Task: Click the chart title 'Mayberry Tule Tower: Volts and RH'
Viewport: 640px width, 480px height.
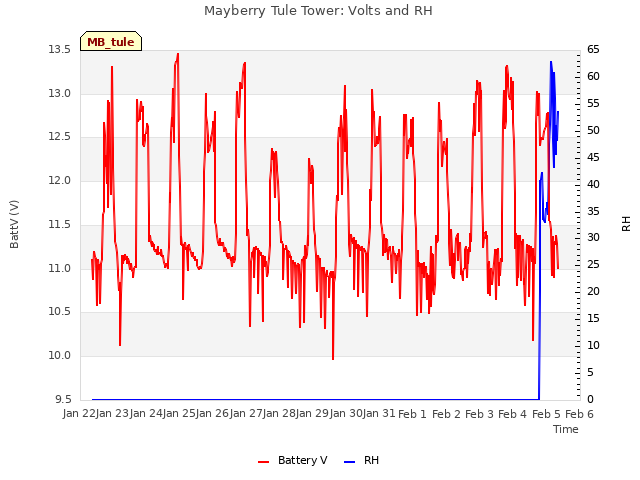Action: 318,11
